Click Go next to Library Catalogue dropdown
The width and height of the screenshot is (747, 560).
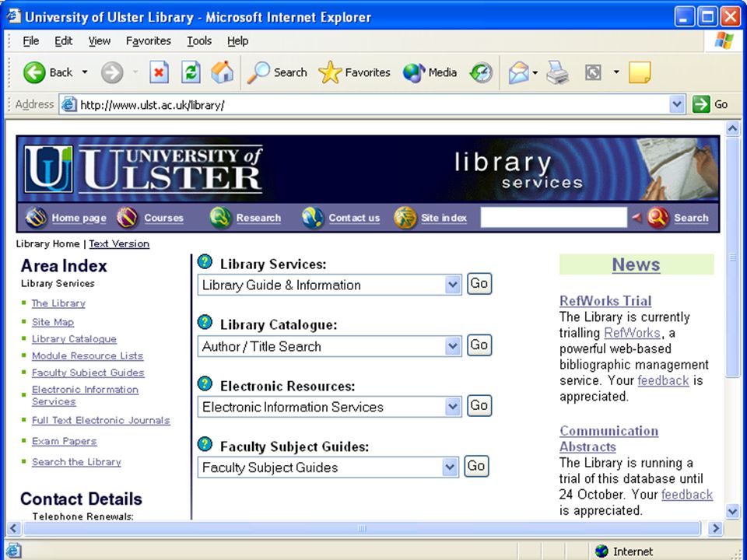(x=479, y=345)
